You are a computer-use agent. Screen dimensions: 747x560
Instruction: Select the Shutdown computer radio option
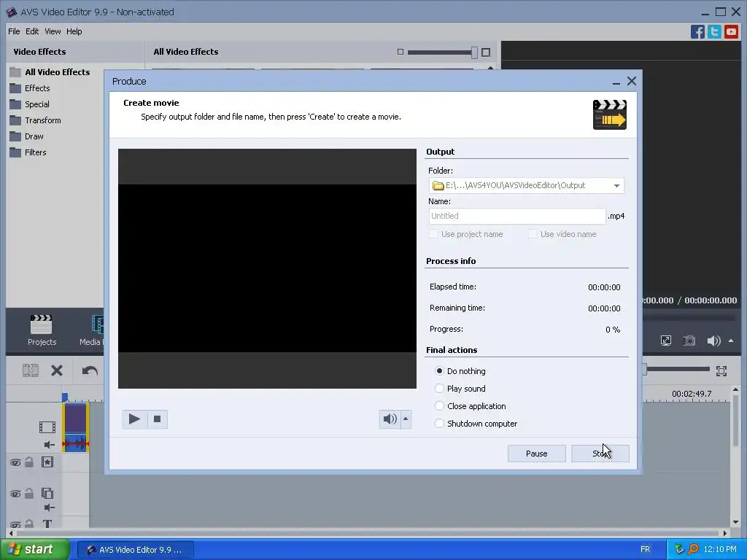(x=439, y=424)
